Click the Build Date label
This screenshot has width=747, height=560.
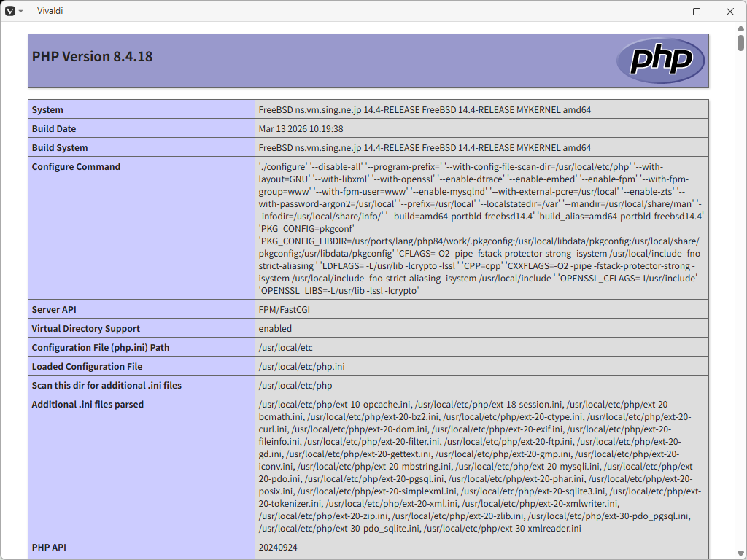[54, 128]
